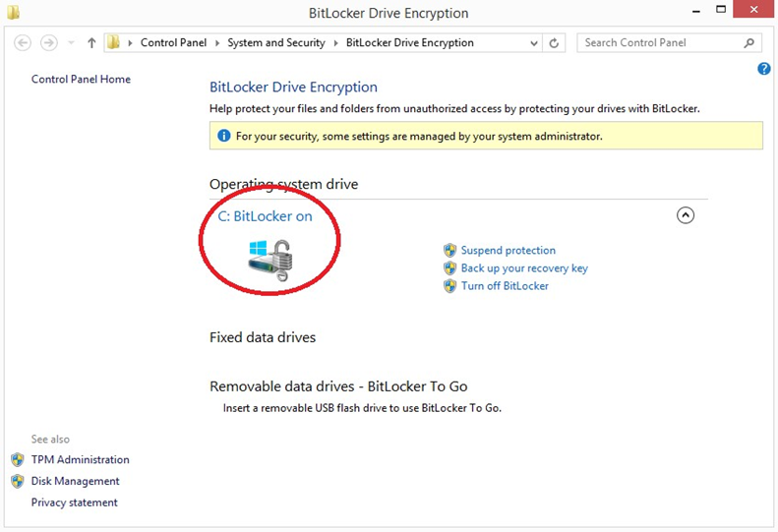Open help using the blue question mark
Screen dimensions: 778x532
click(764, 69)
